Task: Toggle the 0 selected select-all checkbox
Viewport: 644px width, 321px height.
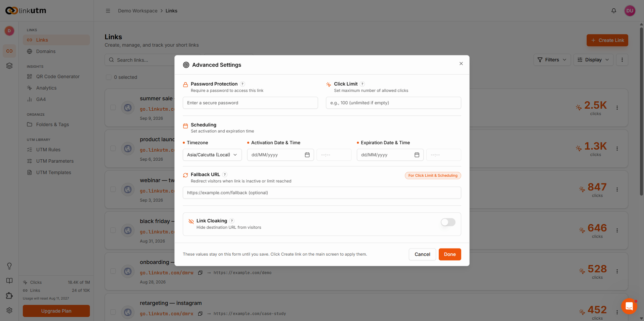Action: (x=109, y=77)
